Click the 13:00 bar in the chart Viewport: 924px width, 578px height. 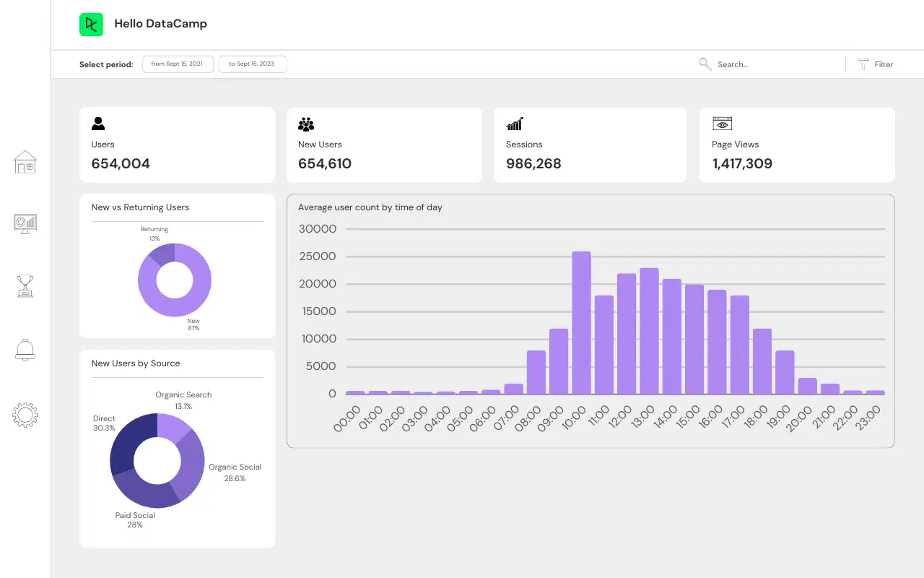(649, 331)
